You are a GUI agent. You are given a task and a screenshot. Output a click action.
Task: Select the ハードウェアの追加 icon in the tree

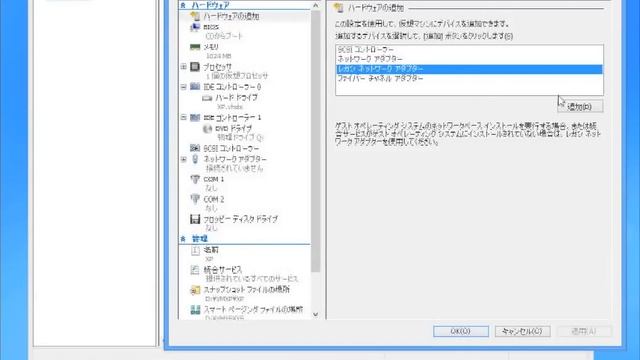(195, 16)
